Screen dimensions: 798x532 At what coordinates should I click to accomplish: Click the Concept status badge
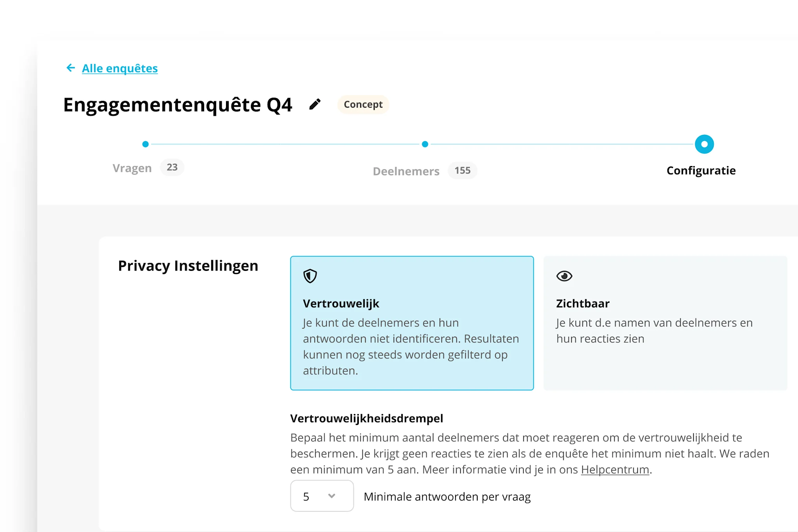(x=363, y=104)
